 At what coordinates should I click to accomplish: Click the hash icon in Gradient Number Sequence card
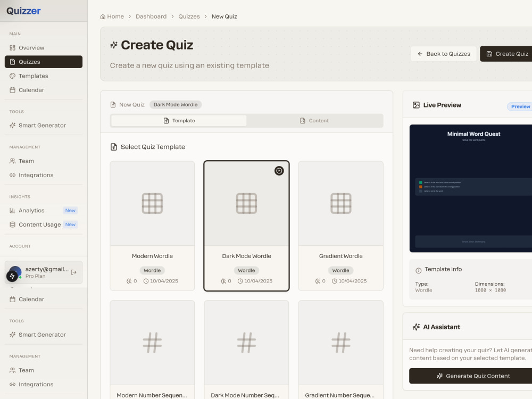point(341,342)
